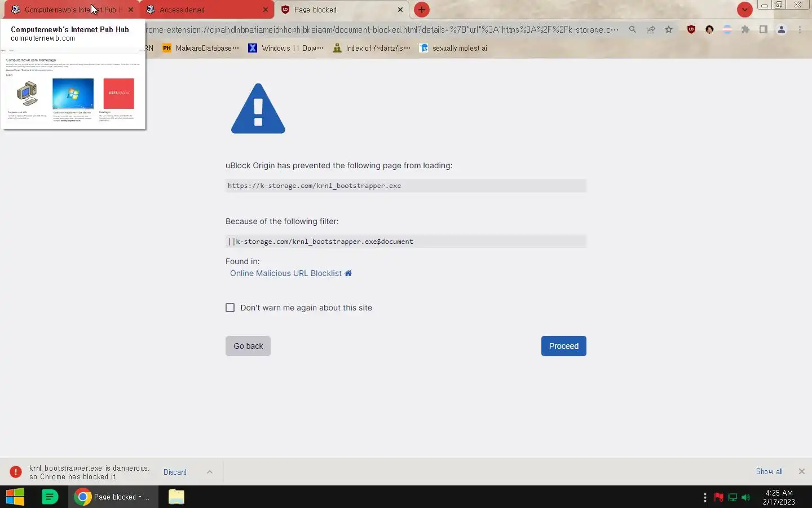Click the blocked URL text field

pos(406,186)
